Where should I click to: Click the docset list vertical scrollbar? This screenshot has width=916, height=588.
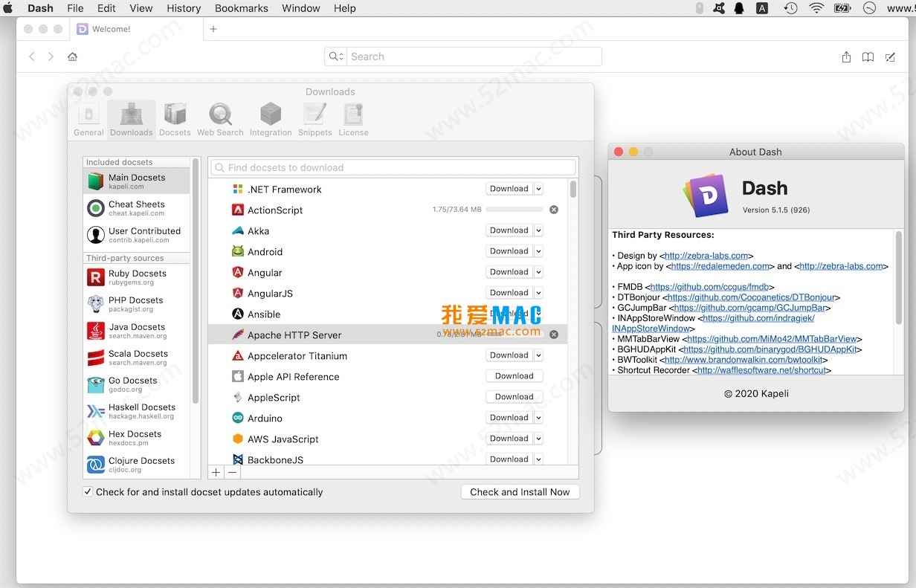pos(573,189)
